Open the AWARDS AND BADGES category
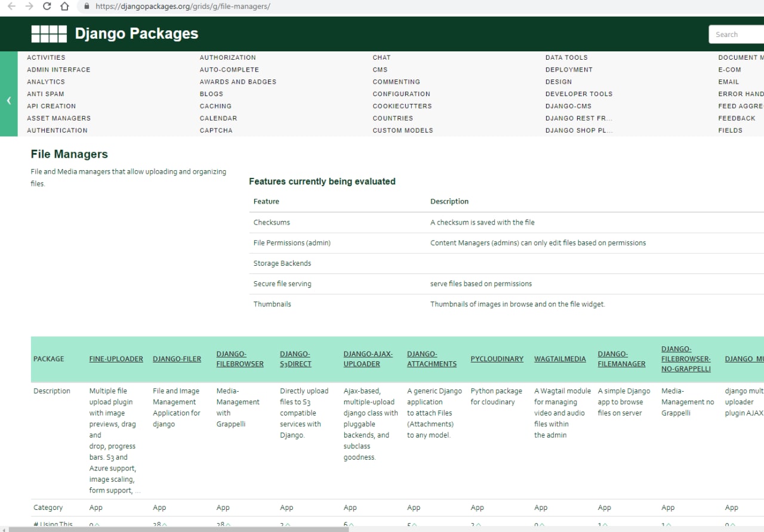 [x=238, y=82]
